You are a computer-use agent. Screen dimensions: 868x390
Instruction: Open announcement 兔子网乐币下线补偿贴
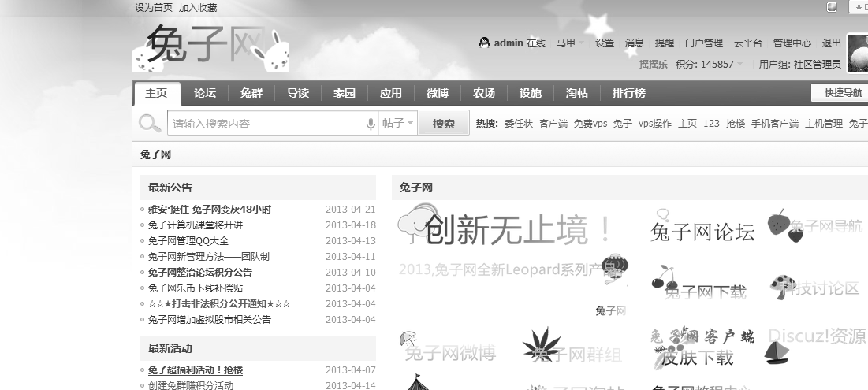click(195, 288)
